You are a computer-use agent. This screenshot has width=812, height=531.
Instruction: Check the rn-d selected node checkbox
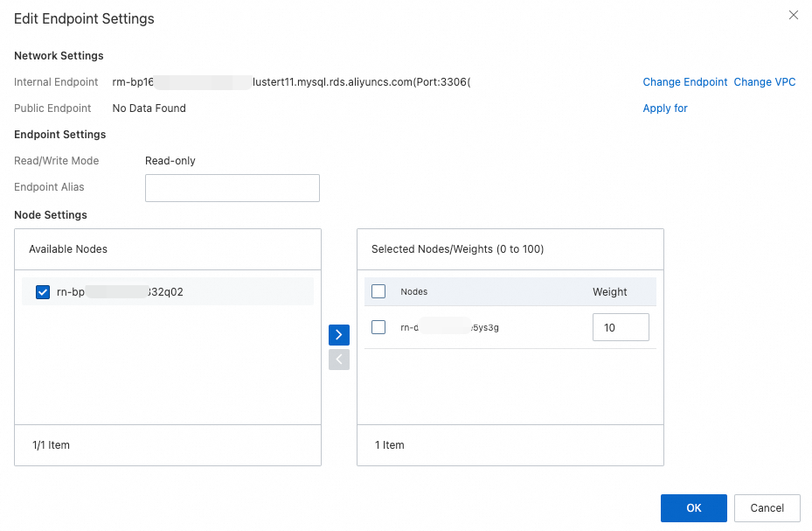pos(378,327)
